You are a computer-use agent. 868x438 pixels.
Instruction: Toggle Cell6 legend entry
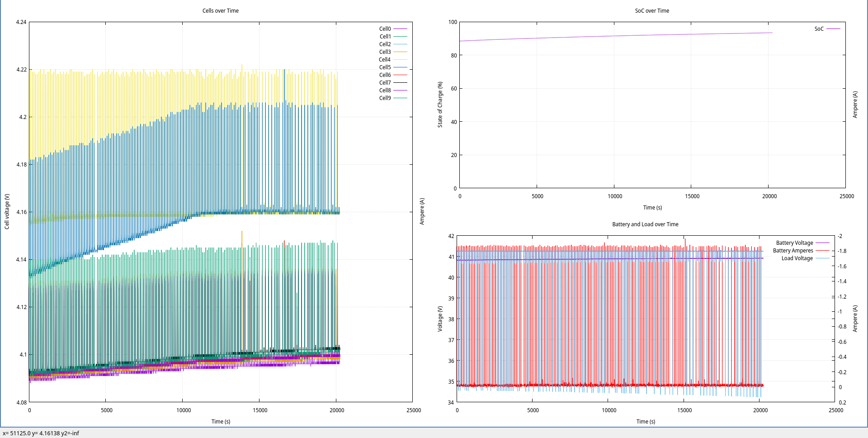click(393, 75)
